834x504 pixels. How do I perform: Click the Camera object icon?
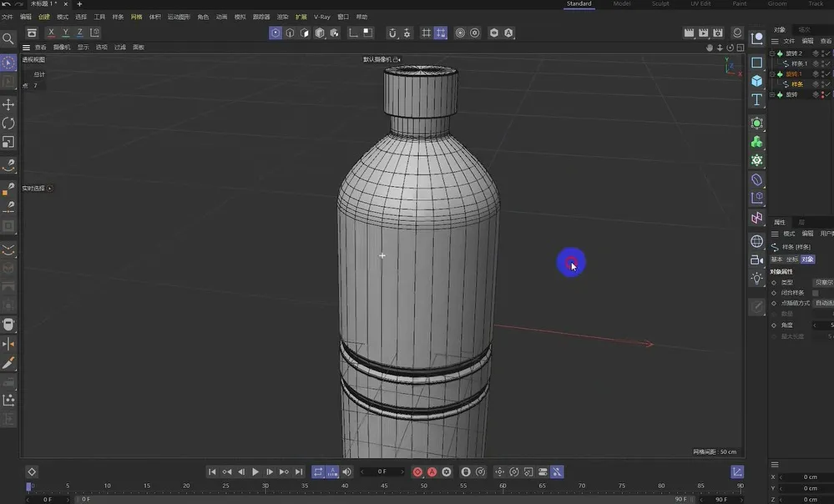coord(756,260)
